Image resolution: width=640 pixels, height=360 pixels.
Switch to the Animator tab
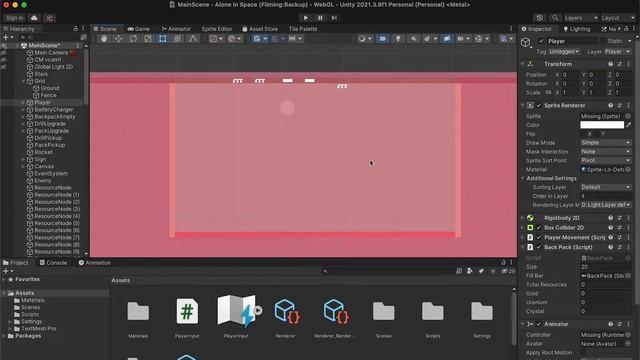point(176,29)
